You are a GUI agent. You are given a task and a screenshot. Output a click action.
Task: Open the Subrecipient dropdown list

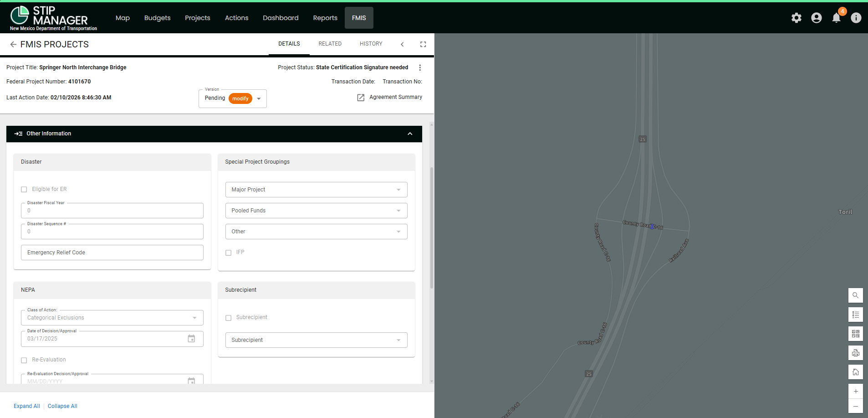316,340
